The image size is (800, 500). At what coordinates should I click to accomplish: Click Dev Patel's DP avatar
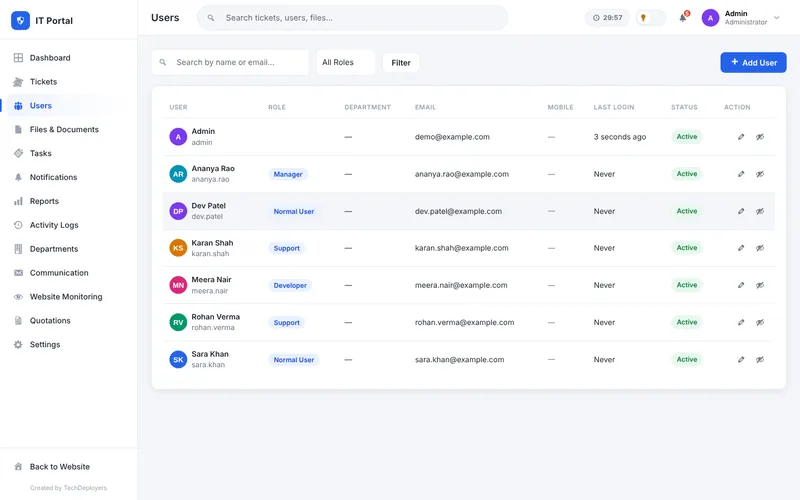point(178,211)
